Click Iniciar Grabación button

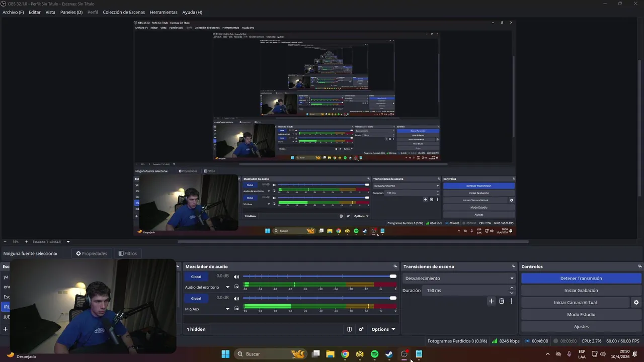coord(581,291)
